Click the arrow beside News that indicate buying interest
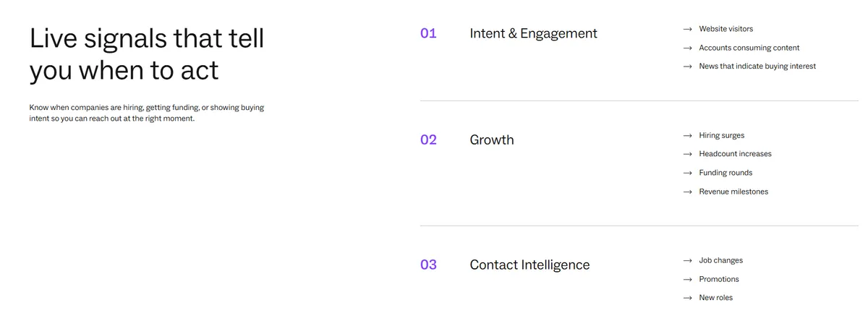 tap(688, 67)
